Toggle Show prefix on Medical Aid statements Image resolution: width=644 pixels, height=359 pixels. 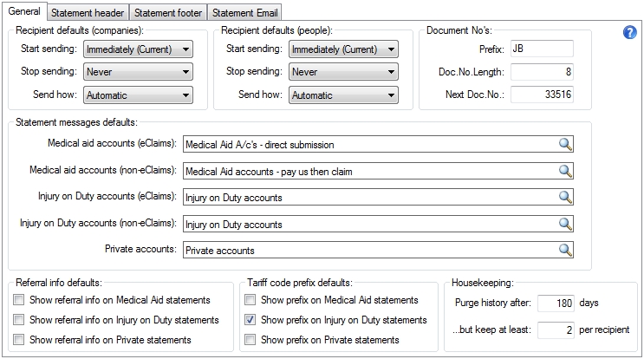(x=250, y=300)
